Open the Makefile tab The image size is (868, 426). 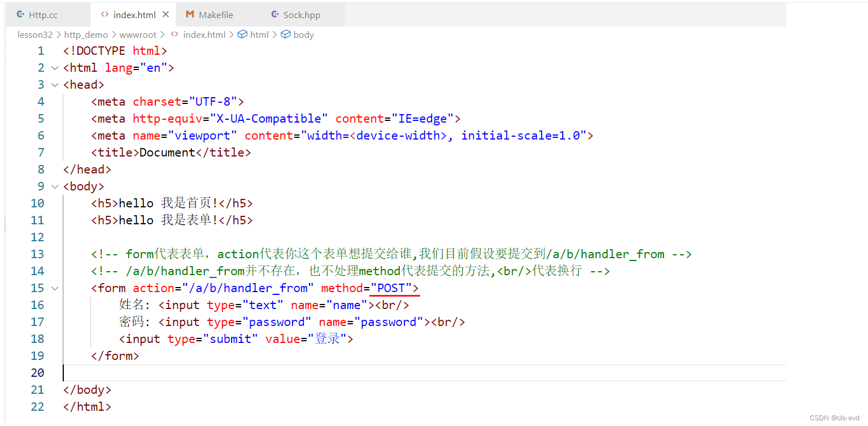click(x=216, y=15)
